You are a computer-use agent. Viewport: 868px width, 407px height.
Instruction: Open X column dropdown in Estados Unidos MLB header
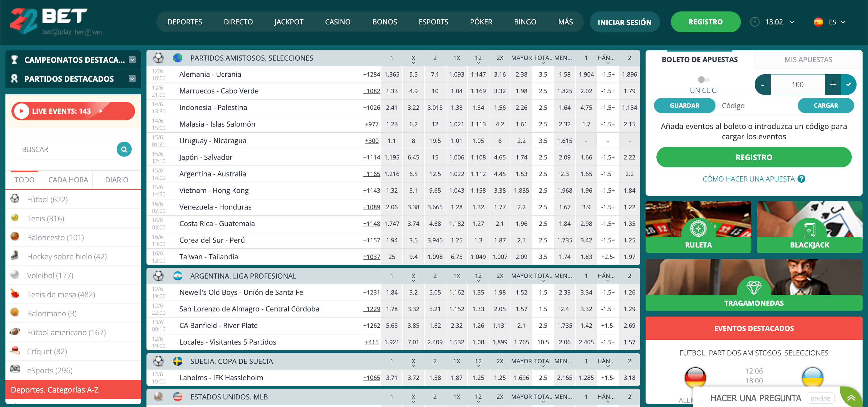[x=413, y=402]
